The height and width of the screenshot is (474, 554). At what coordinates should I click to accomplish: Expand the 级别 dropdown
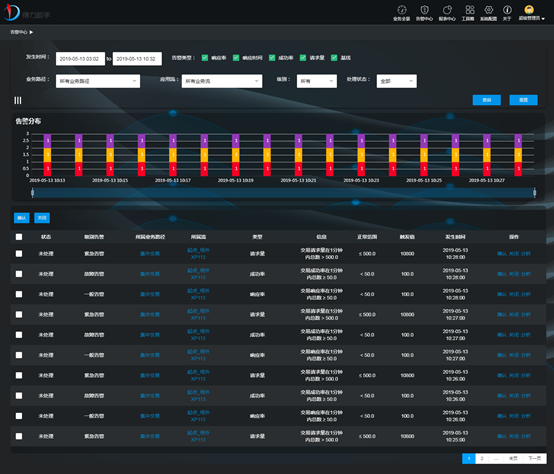317,81
